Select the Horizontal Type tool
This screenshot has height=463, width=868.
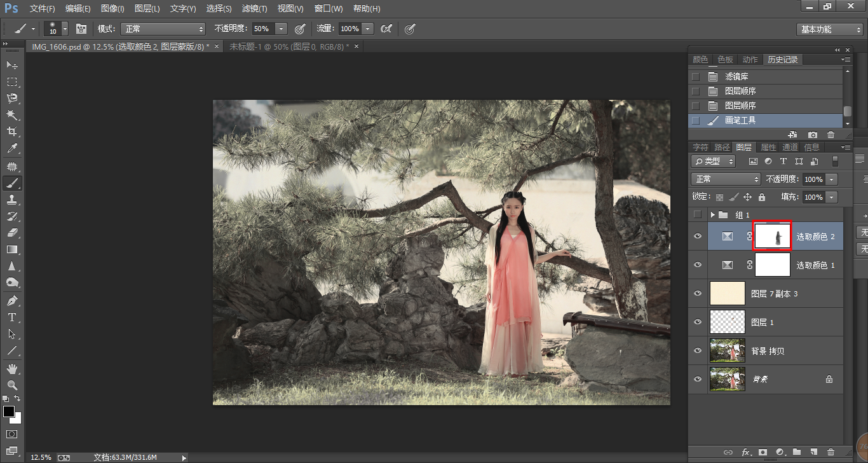[x=12, y=317]
